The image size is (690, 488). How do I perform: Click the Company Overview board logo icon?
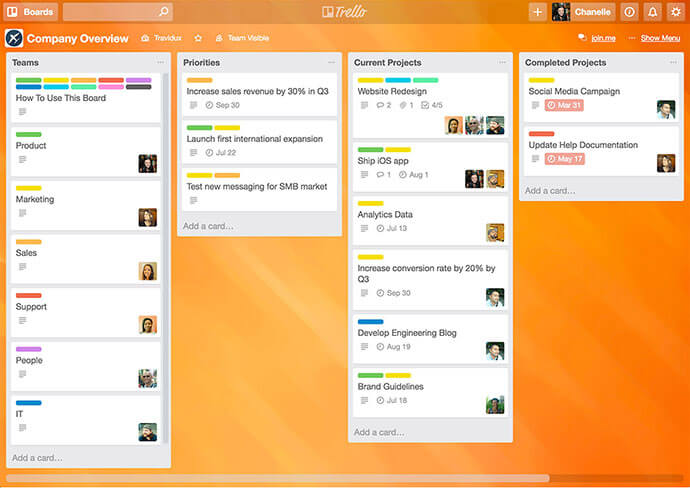(13, 38)
